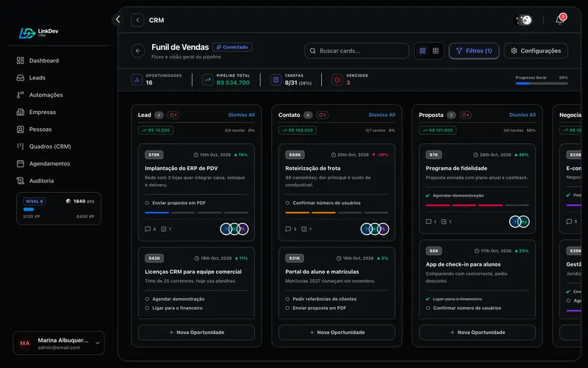Go back using the arrow beside Funil de Vendas
This screenshot has height=368, width=588.
(x=138, y=51)
